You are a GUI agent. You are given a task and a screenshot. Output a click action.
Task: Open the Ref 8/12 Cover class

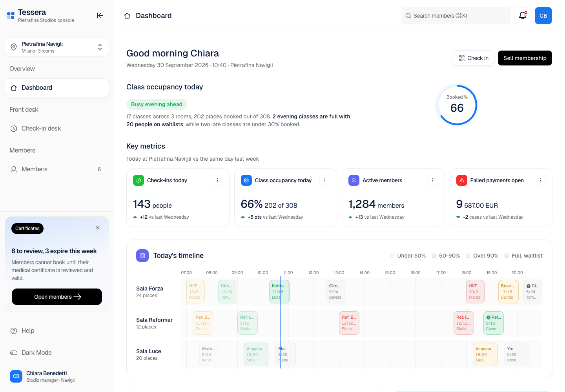click(x=494, y=323)
